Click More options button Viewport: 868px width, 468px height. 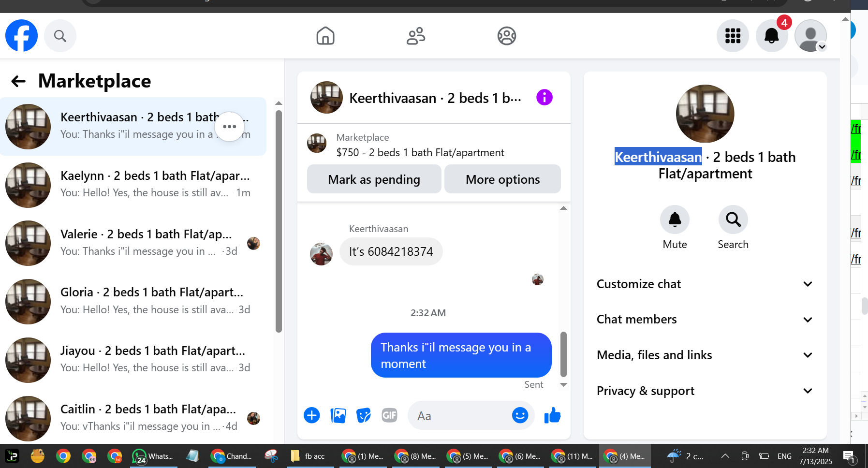tap(503, 179)
